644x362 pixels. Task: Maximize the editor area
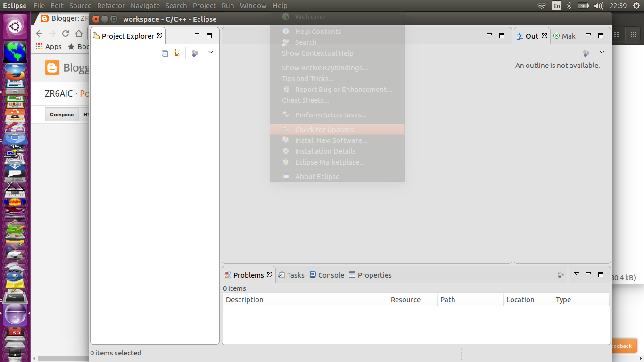pyautogui.click(x=502, y=36)
